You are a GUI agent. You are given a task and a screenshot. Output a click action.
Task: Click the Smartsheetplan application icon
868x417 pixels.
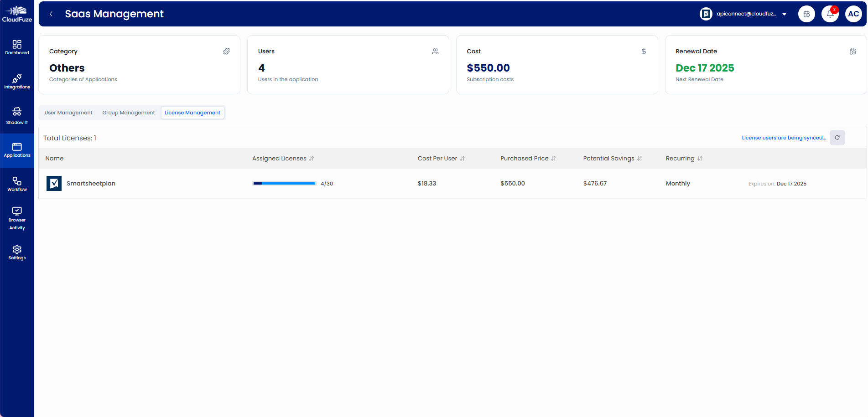point(53,183)
